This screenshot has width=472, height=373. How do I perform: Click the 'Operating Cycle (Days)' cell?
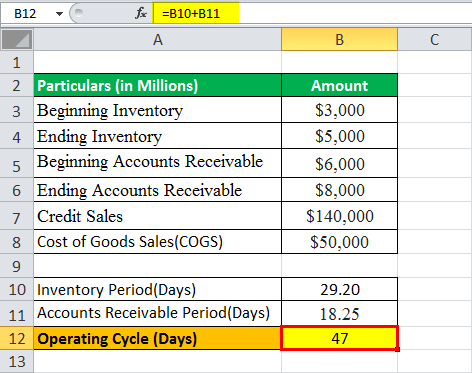158,338
